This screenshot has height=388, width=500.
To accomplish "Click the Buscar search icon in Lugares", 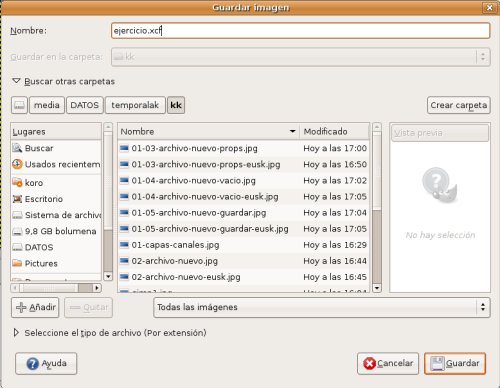I will (17, 148).
